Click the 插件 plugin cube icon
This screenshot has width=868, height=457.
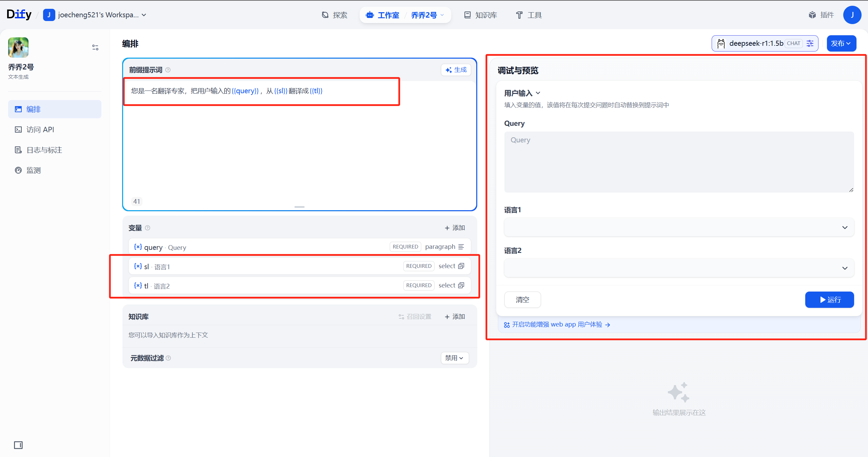coord(812,15)
